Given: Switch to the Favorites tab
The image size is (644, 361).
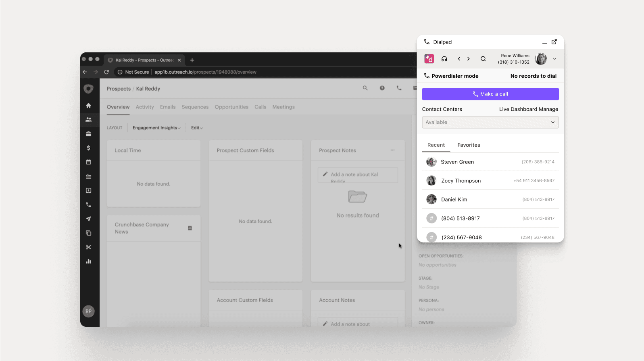Looking at the screenshot, I should click(x=469, y=145).
